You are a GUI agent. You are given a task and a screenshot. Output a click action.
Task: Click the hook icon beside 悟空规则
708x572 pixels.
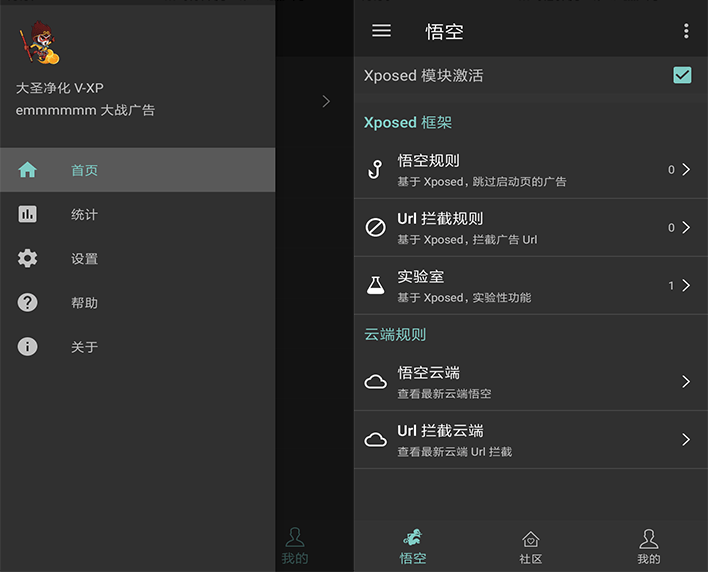pos(375,170)
